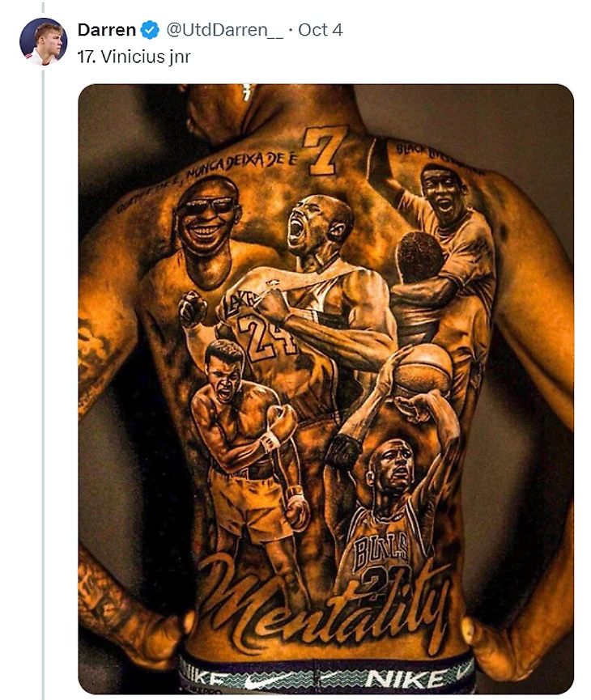Click the number 7 tattoo in photo
This screenshot has width=591, height=700.
(x=325, y=151)
